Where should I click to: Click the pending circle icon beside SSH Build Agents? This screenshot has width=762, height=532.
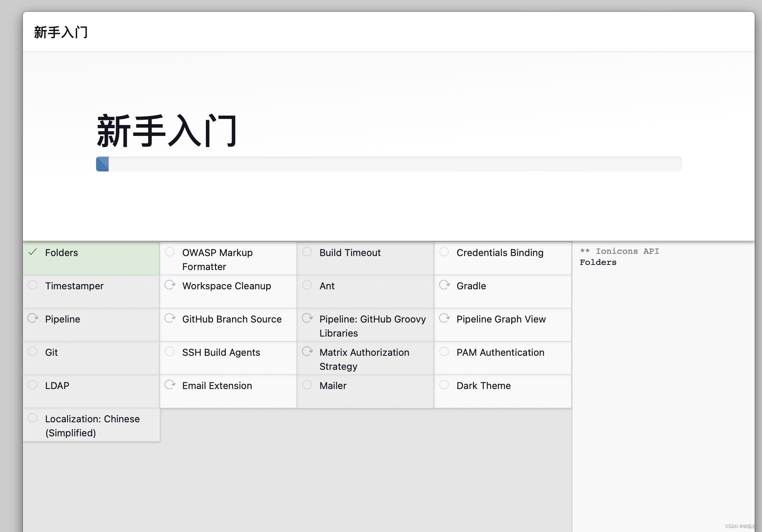click(x=170, y=351)
